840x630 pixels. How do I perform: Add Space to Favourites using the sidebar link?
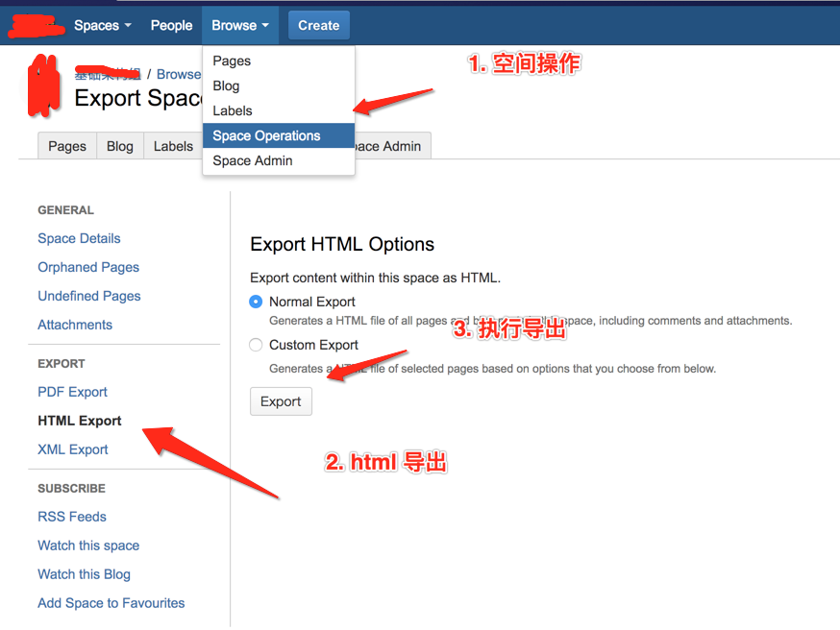(111, 603)
